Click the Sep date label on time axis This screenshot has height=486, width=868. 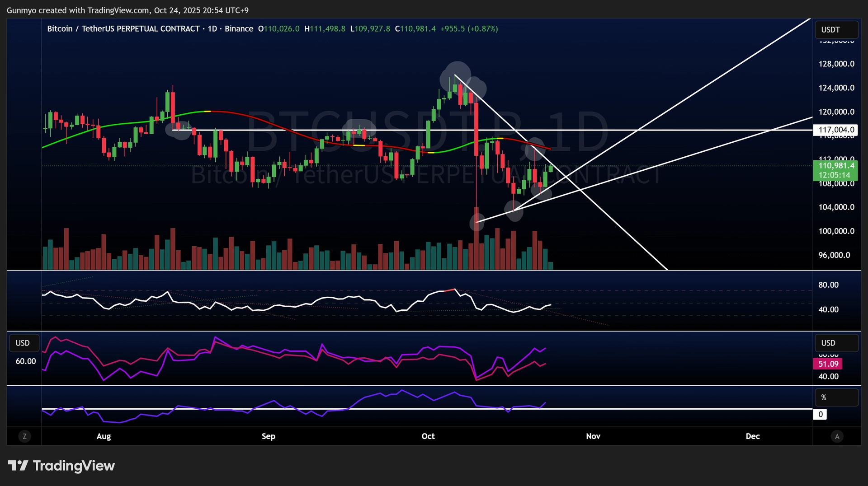tap(269, 436)
